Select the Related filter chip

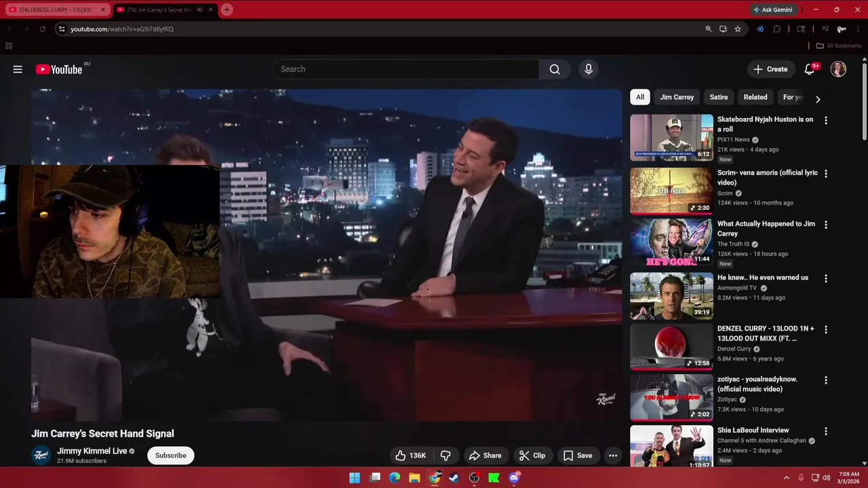coord(755,97)
